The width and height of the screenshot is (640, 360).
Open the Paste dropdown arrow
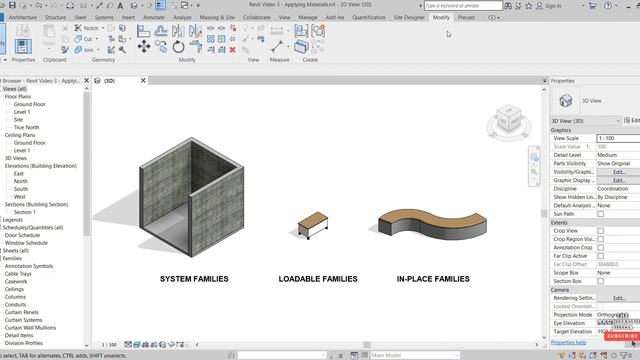click(x=49, y=49)
